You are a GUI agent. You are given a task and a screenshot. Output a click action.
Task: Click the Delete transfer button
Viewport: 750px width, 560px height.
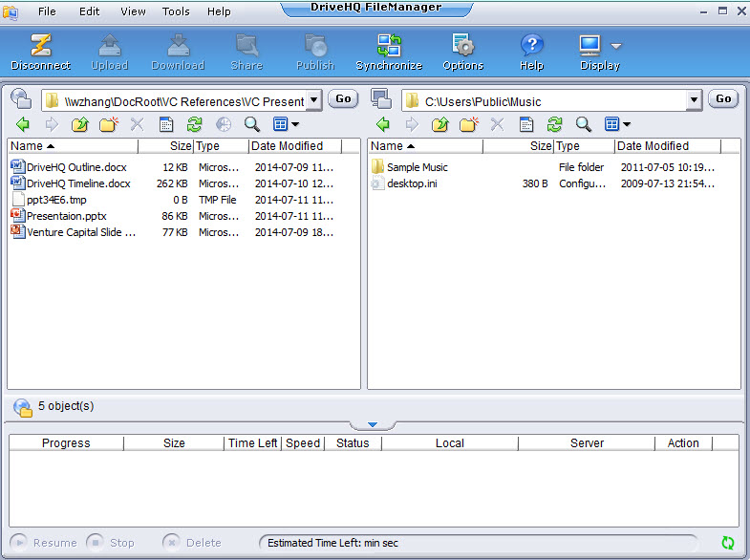coord(192,543)
